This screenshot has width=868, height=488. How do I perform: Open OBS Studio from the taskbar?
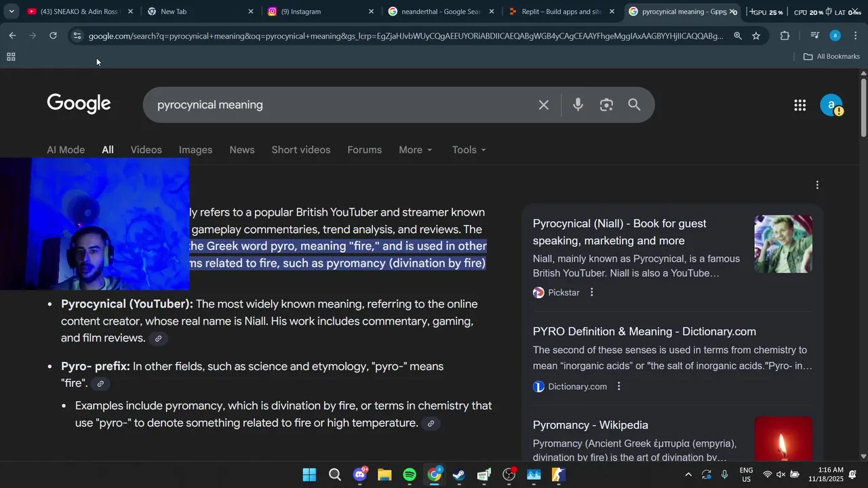509,474
